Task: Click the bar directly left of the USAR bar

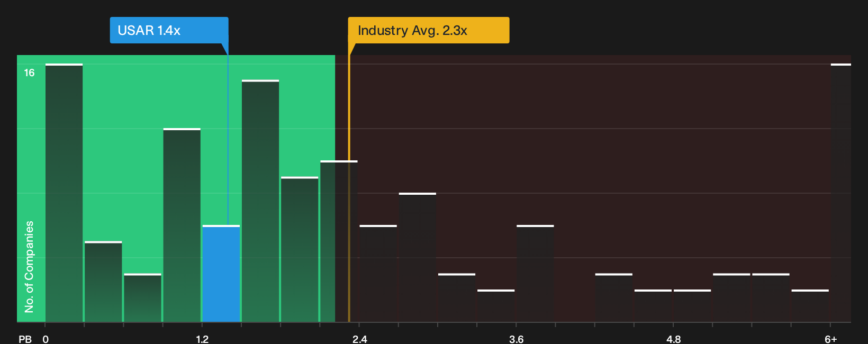Action: (x=182, y=225)
